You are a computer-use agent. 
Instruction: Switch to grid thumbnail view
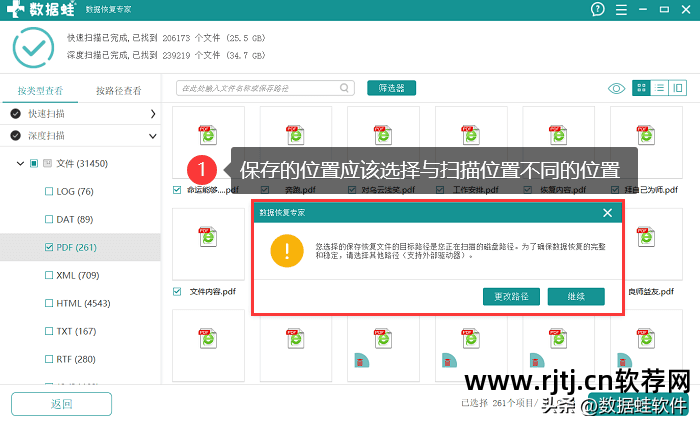(642, 88)
